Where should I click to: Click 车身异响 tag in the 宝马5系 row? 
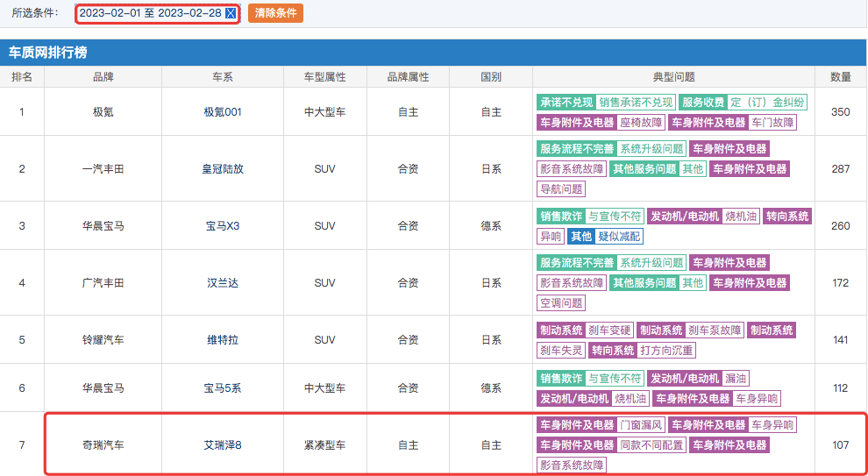pyautogui.click(x=756, y=399)
